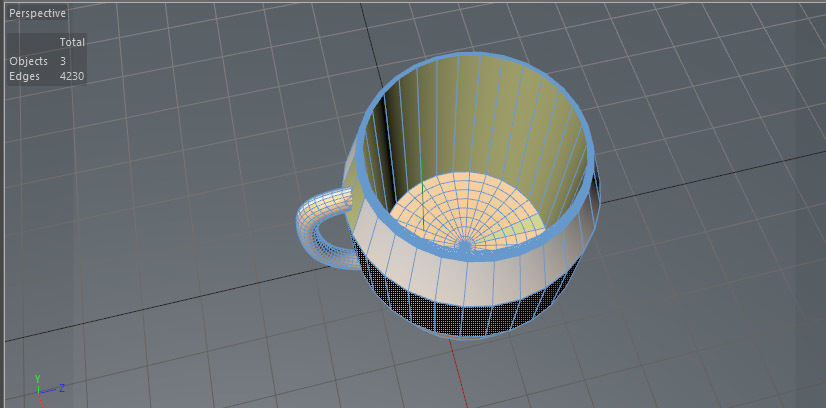Click the Objects count '3' value
826x408 pixels.
[63, 61]
